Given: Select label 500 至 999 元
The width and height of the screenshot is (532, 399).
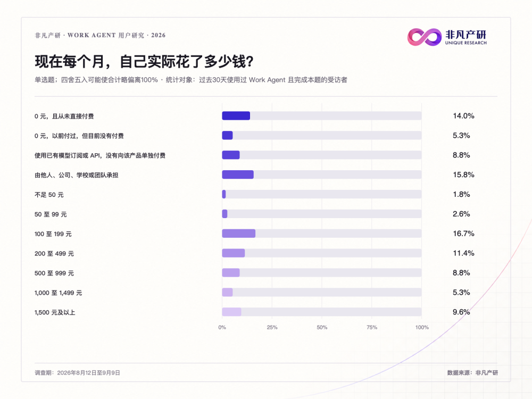Looking at the screenshot, I should [x=54, y=273].
